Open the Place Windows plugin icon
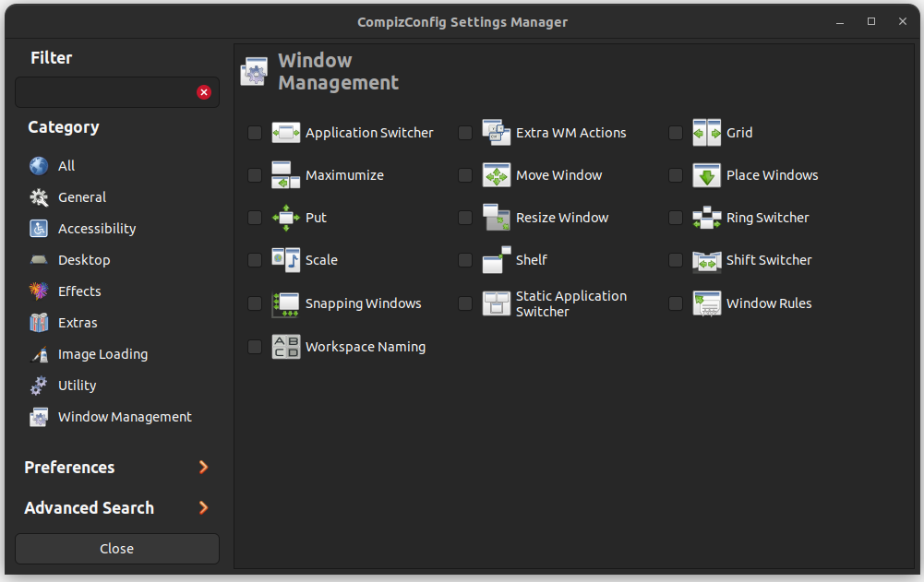This screenshot has height=582, width=924. pos(706,175)
